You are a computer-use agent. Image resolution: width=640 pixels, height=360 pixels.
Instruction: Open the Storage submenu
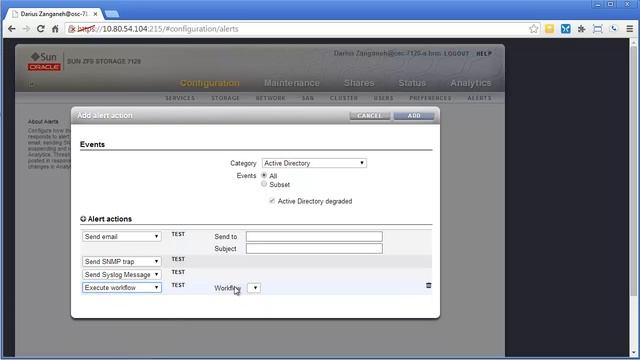[x=225, y=98]
